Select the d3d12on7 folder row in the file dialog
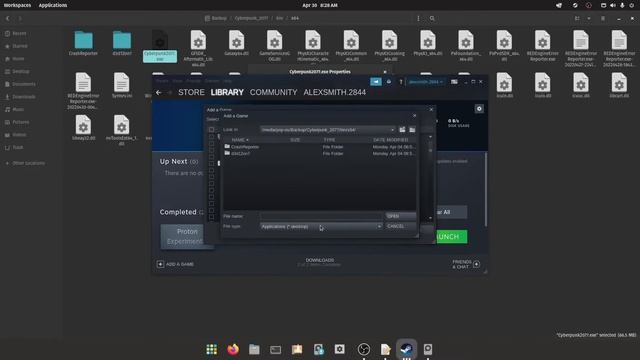Image resolution: width=640 pixels, height=360 pixels. point(320,153)
